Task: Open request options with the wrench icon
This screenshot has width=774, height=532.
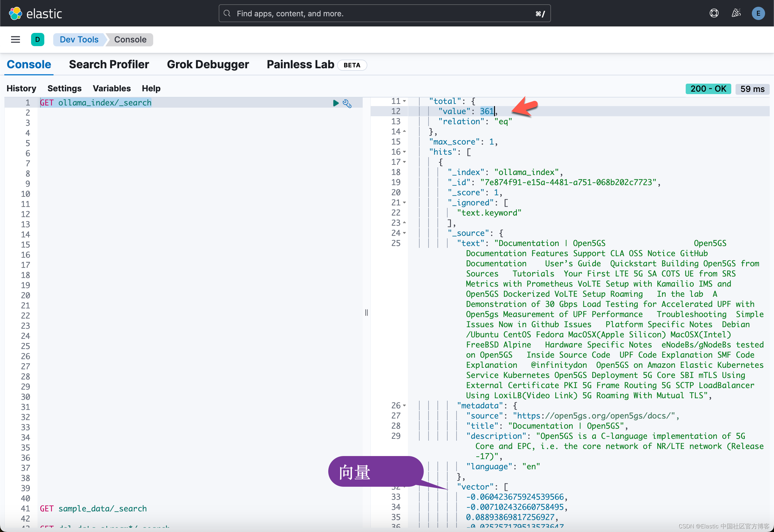Action: 348,104
